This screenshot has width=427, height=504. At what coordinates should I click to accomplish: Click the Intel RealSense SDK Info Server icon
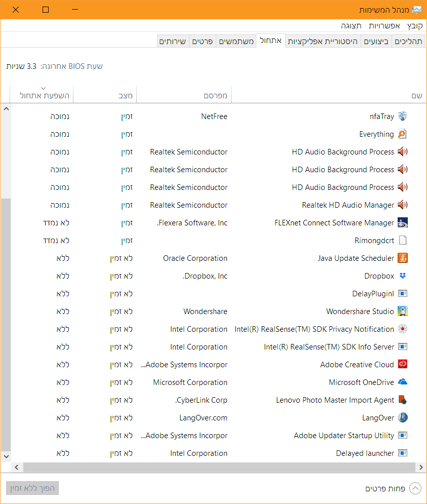[403, 346]
